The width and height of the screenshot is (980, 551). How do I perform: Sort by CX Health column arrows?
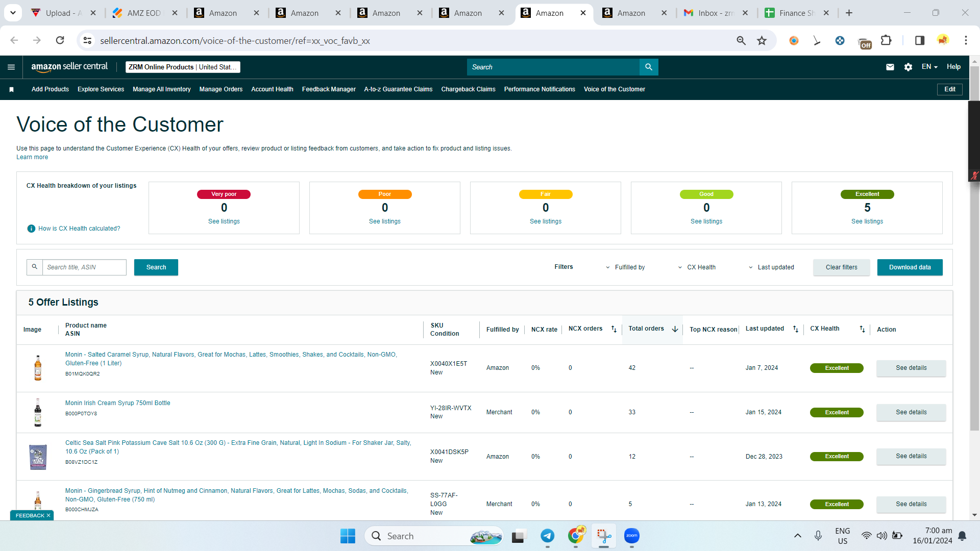click(x=862, y=329)
